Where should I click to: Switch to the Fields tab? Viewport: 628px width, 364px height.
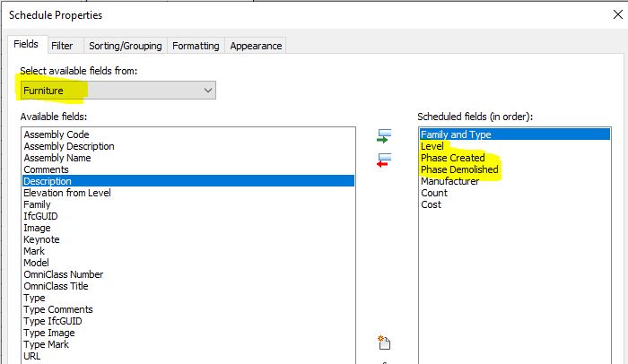click(x=26, y=44)
